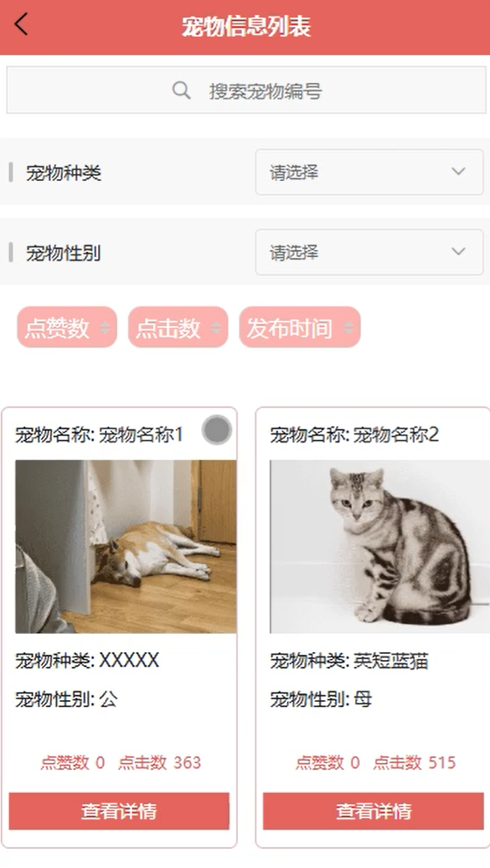This screenshot has height=868, width=490.
Task: Click the 发布时间 sort arrows icon
Action: click(x=348, y=329)
